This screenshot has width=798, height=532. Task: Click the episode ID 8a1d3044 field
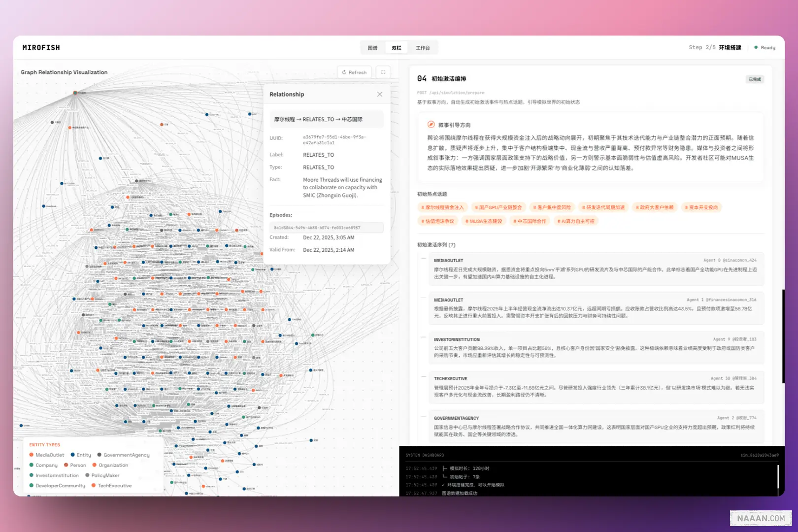pyautogui.click(x=326, y=228)
